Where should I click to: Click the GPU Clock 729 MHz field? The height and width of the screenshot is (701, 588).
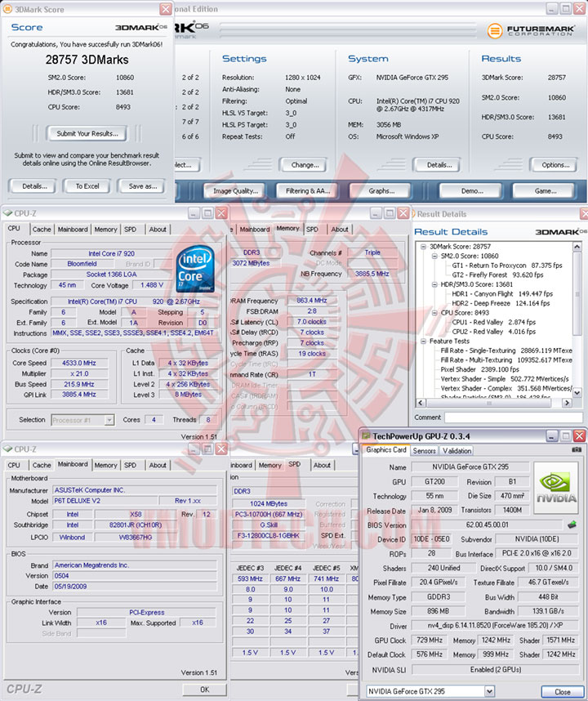point(430,641)
